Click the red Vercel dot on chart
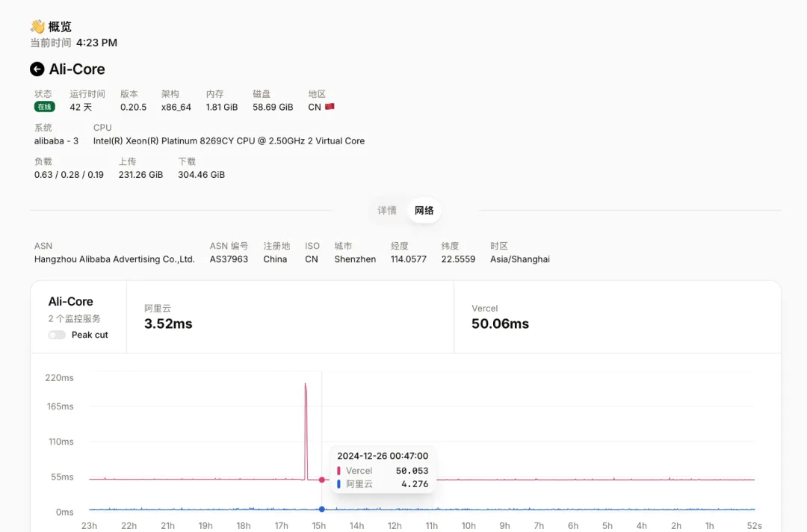Viewport: 807px width, 532px height. pos(322,480)
